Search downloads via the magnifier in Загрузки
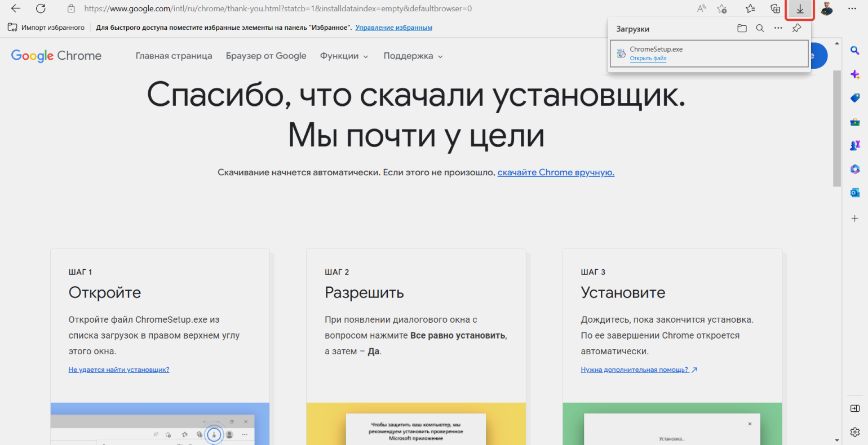The height and width of the screenshot is (445, 868). point(760,28)
